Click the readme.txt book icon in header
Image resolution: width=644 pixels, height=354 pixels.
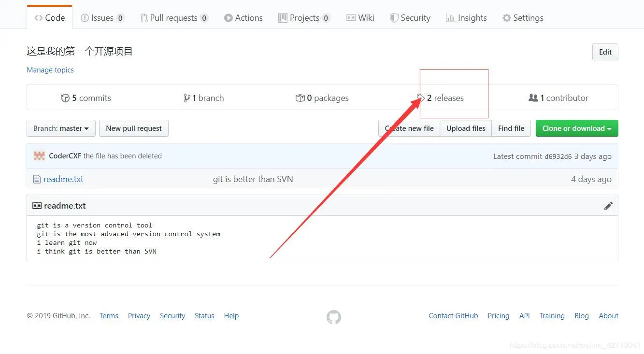pyautogui.click(x=37, y=206)
